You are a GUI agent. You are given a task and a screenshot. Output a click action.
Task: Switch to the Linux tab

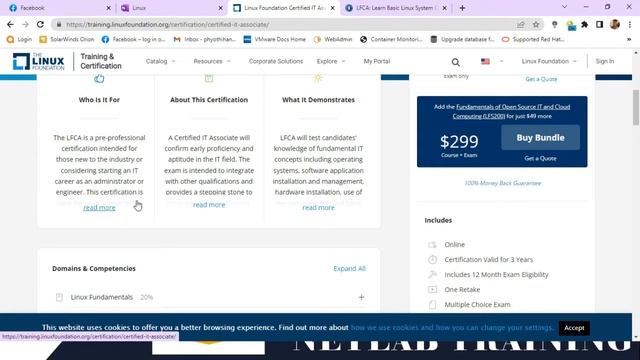tap(171, 8)
